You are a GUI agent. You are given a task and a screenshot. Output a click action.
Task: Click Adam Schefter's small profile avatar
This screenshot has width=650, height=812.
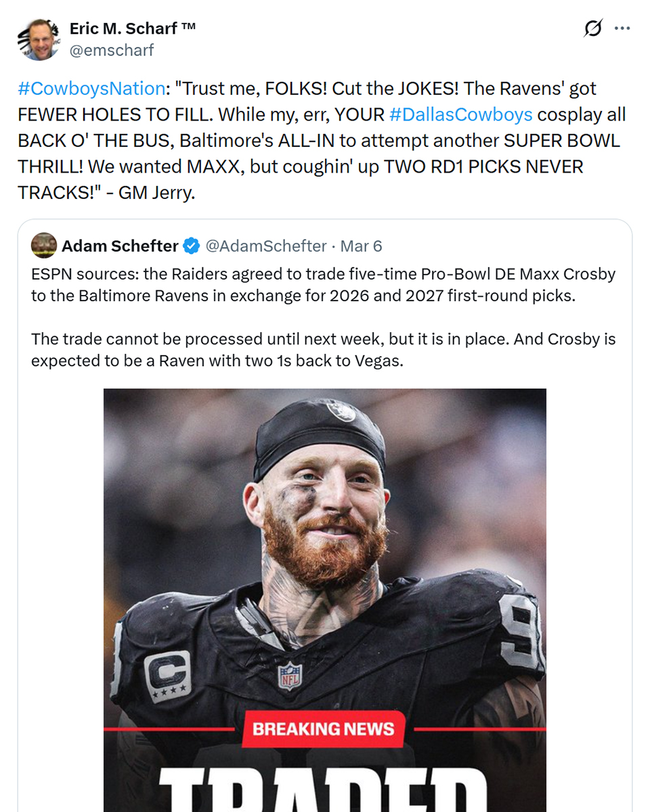[x=43, y=246]
